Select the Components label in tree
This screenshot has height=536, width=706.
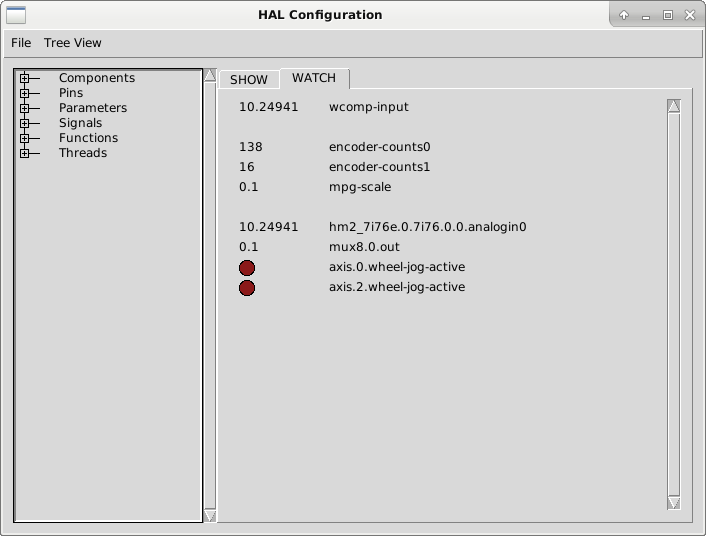click(x=97, y=78)
